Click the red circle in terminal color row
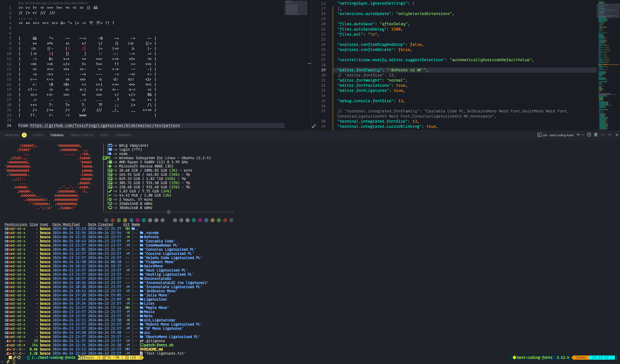The image size is (620, 364). click(112, 220)
